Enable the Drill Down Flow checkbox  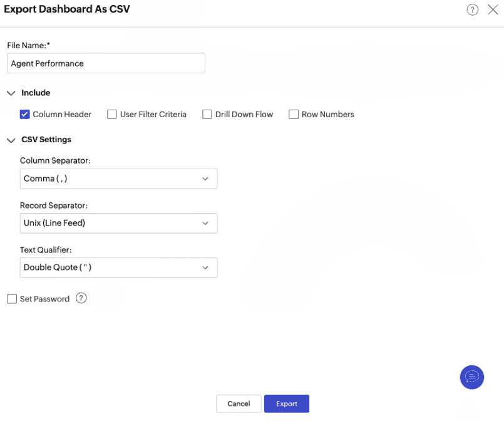tap(207, 115)
